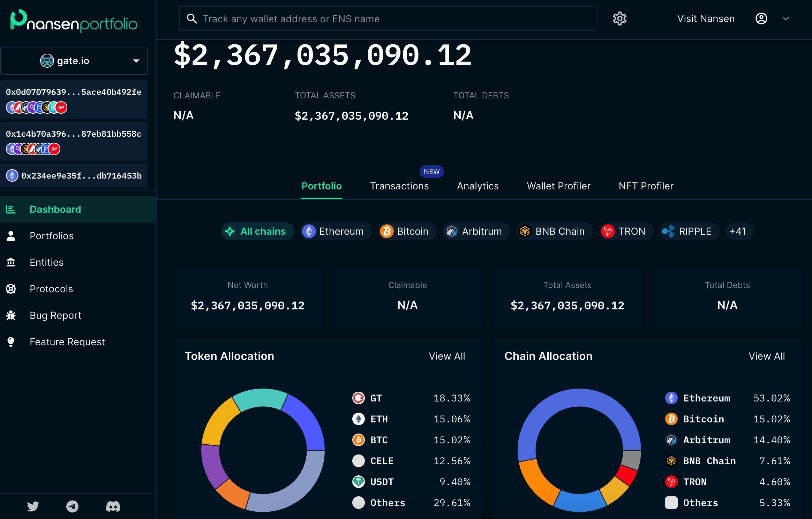The width and height of the screenshot is (812, 519).
Task: Filter by Bitcoin chain
Action: [x=407, y=231]
